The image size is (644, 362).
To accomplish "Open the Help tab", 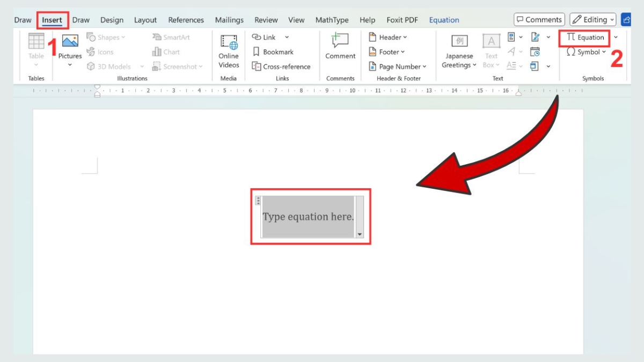I will click(368, 20).
